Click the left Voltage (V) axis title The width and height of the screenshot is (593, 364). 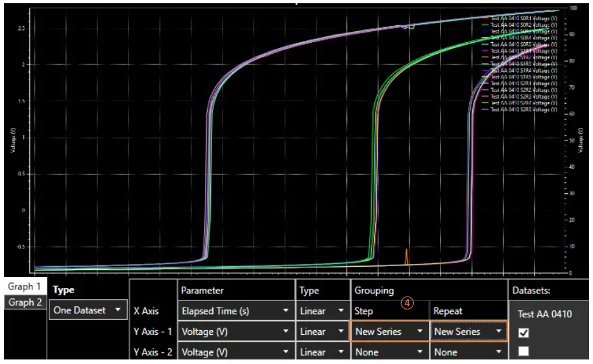[13, 140]
